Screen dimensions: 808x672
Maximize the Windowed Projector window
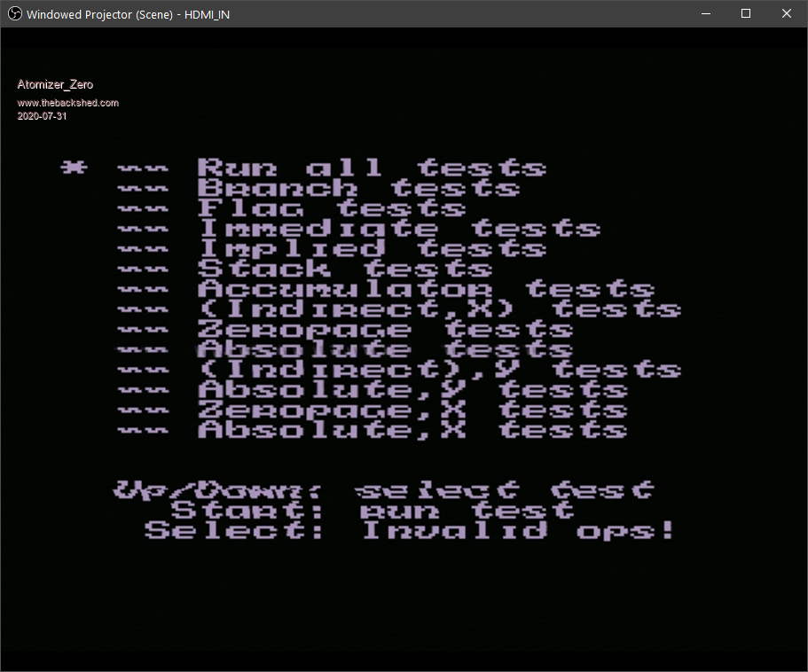tap(746, 13)
